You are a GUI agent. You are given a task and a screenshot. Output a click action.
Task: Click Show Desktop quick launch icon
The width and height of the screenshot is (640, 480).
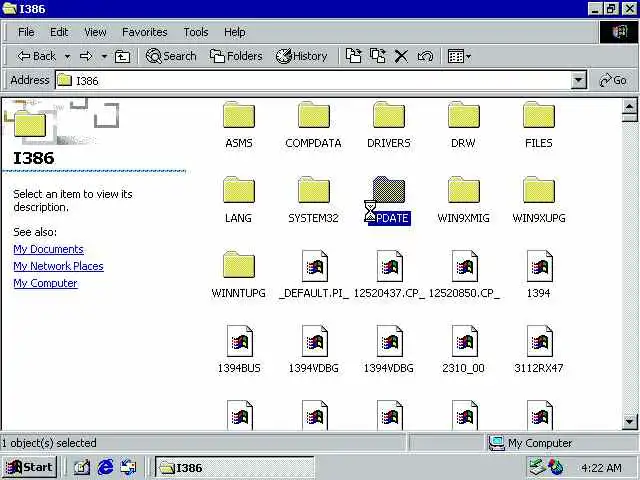[x=82, y=467]
